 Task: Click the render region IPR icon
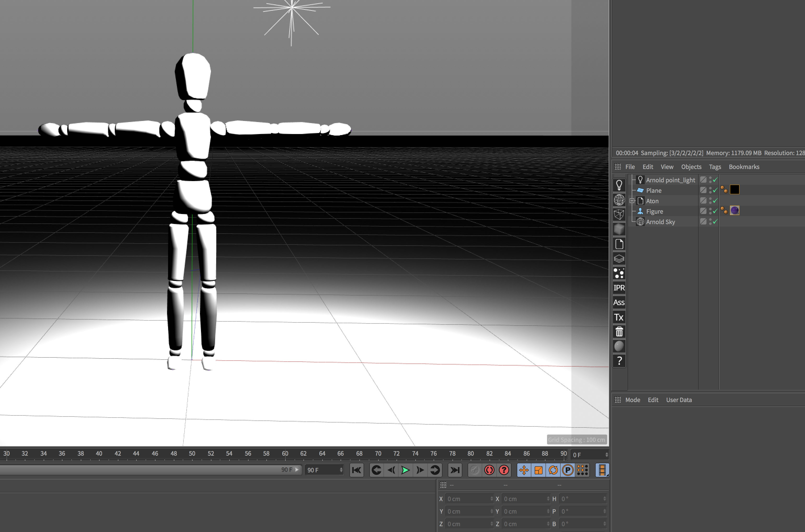tap(620, 288)
